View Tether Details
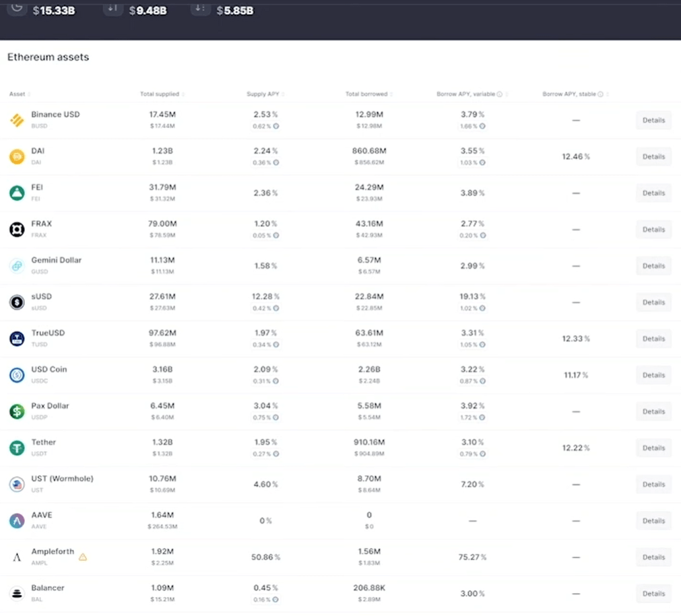 click(x=653, y=448)
